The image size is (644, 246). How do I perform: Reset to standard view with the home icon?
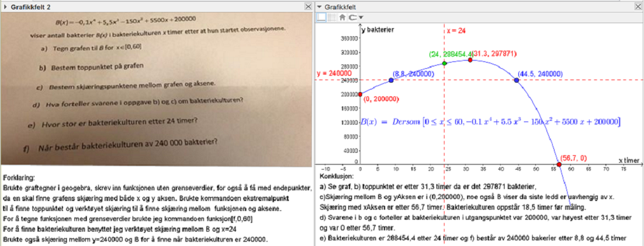(x=342, y=18)
